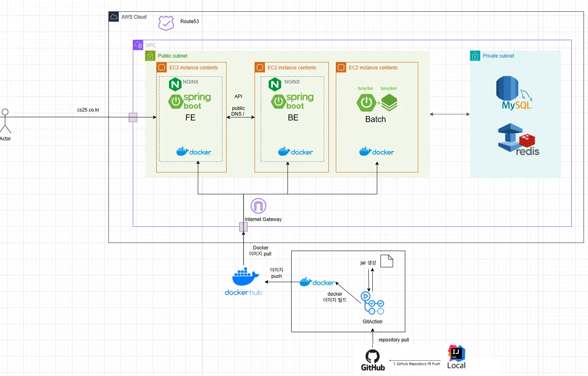Click the spring boot logo above BE
The height and width of the screenshot is (376, 588).
pyautogui.click(x=292, y=101)
